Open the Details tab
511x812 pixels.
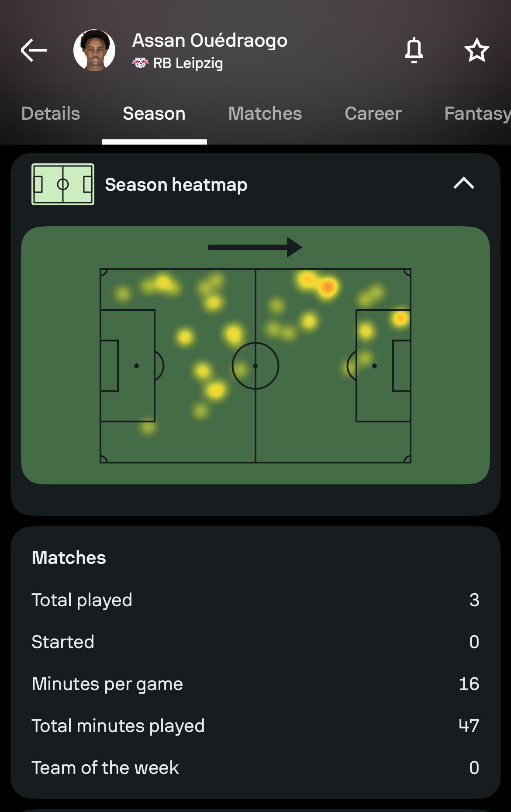(x=51, y=114)
